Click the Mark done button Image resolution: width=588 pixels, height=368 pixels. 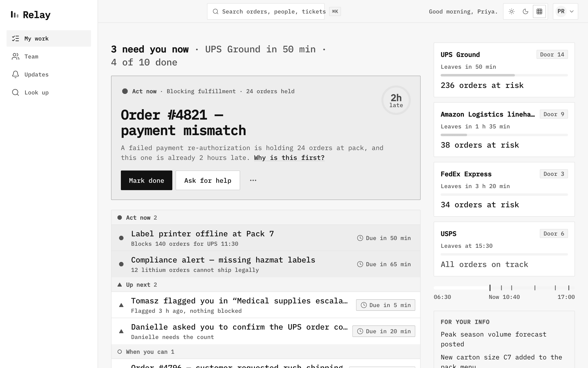[x=147, y=180]
